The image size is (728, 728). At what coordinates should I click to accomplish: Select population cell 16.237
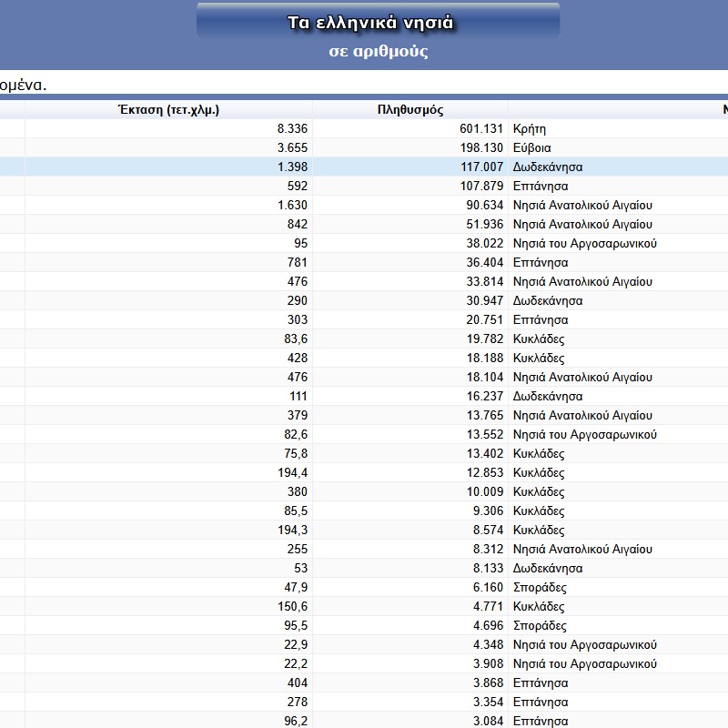click(484, 396)
